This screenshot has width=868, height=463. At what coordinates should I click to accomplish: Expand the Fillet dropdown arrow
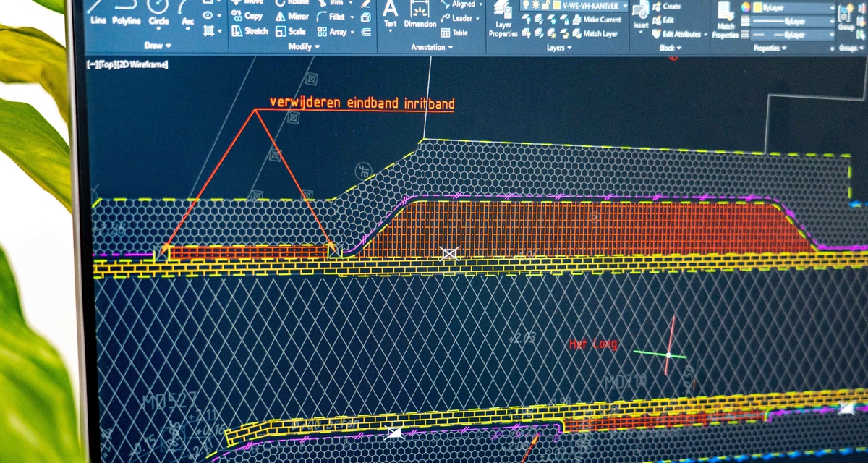coord(352,17)
